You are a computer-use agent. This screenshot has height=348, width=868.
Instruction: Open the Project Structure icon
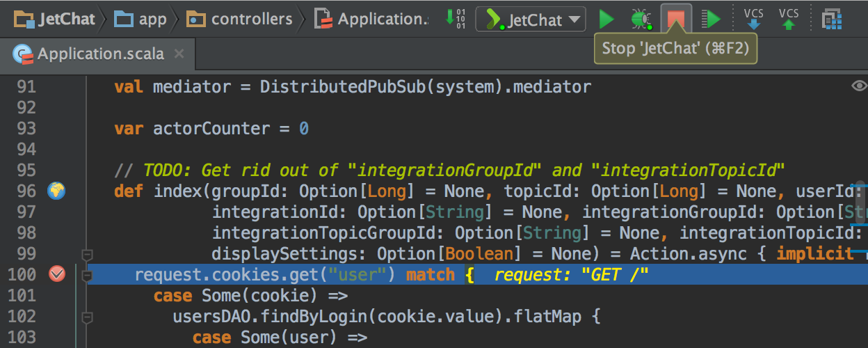(x=831, y=19)
